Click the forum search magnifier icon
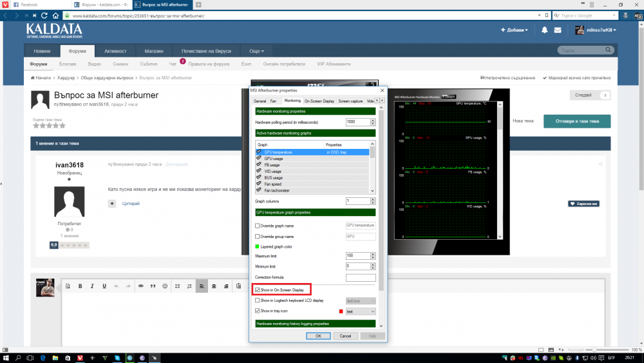This screenshot has height=363, width=644. click(x=608, y=50)
